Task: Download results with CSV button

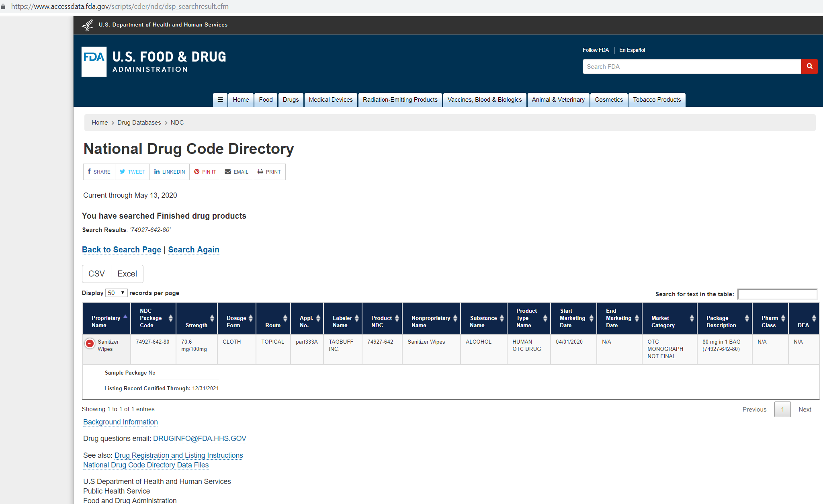Action: click(x=96, y=274)
